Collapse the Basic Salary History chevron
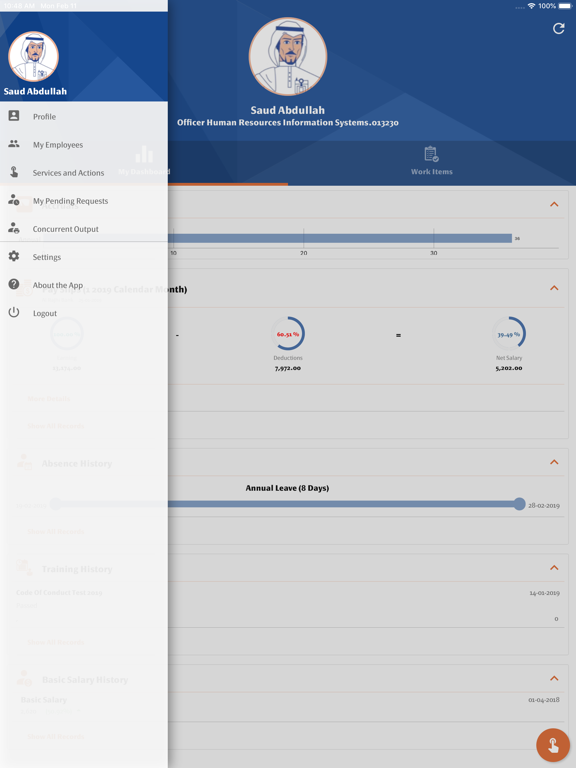Viewport: 576px width, 768px height. 554,678
